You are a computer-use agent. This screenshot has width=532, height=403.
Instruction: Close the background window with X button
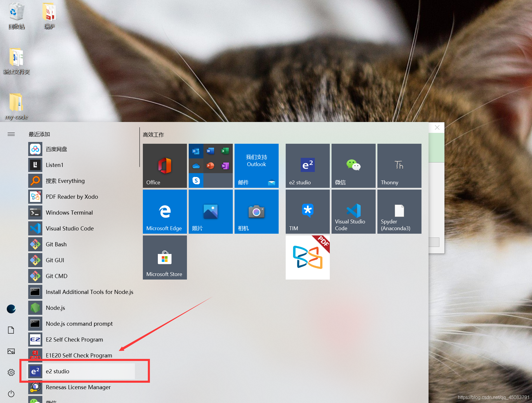[437, 128]
